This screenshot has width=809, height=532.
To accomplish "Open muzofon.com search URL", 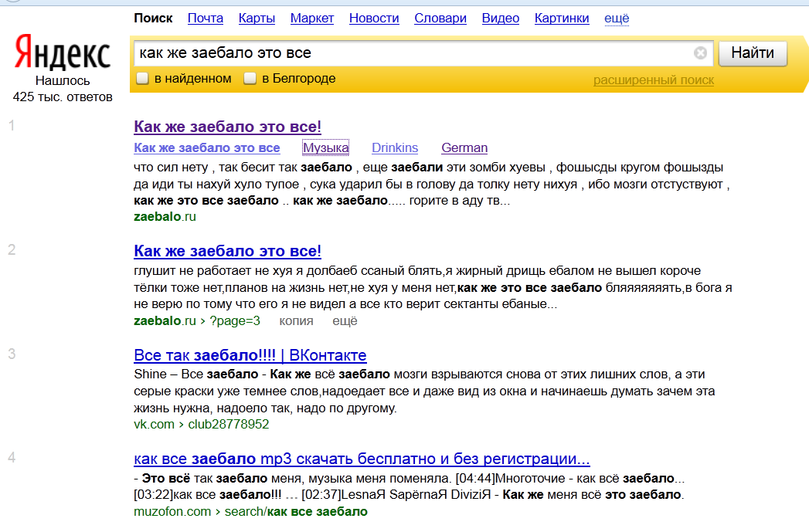I will tap(251, 511).
